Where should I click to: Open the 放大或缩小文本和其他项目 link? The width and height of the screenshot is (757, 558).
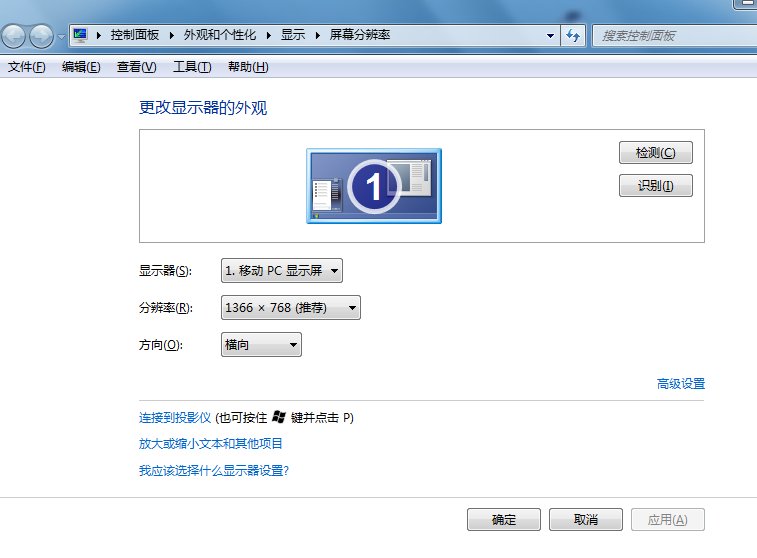click(x=211, y=444)
